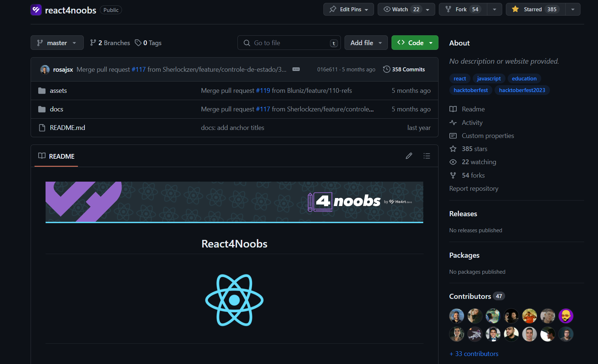Click the assets folder icon
This screenshot has width=598, height=364.
point(42,91)
